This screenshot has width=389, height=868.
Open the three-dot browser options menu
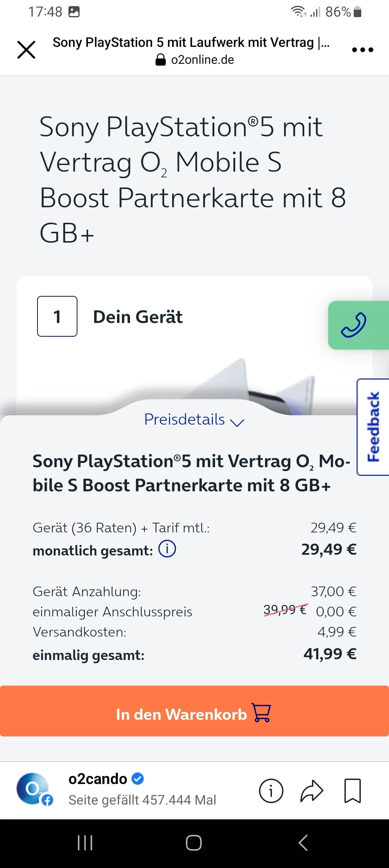362,50
